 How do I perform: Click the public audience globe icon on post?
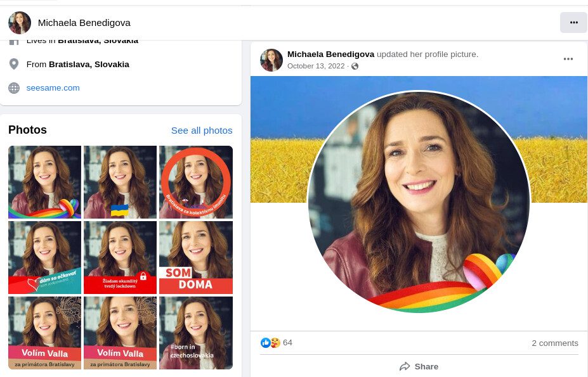coord(355,67)
